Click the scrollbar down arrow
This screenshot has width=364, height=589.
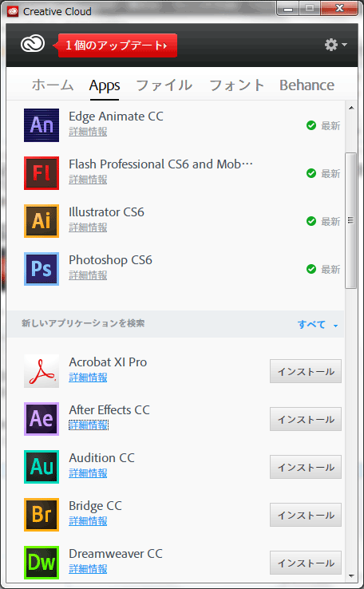(x=351, y=575)
